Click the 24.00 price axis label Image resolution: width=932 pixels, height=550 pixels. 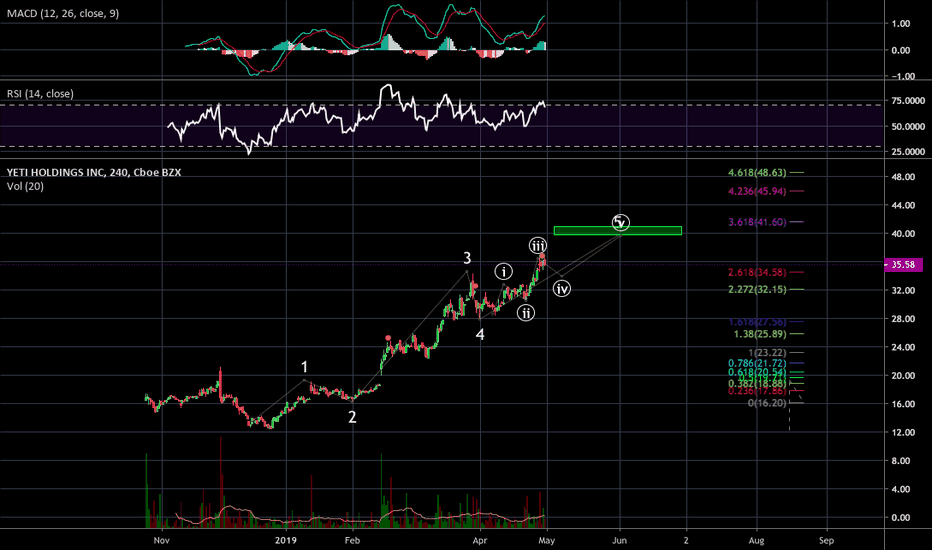(x=903, y=347)
